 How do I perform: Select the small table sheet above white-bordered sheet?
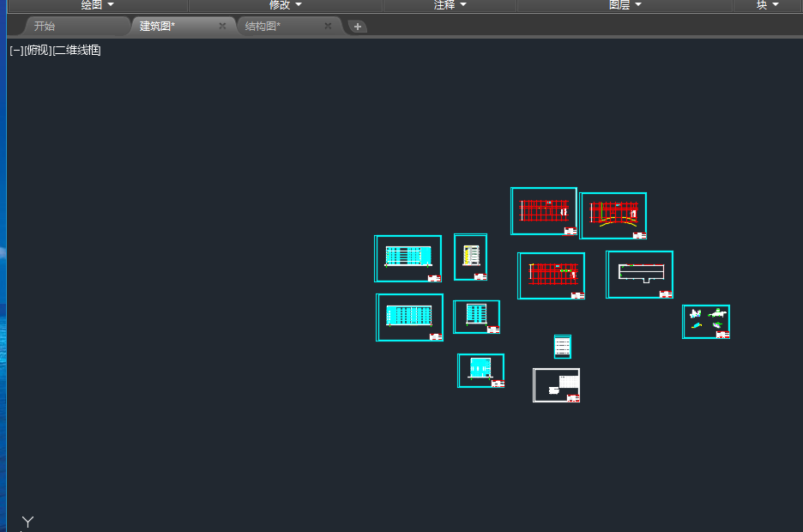[562, 347]
